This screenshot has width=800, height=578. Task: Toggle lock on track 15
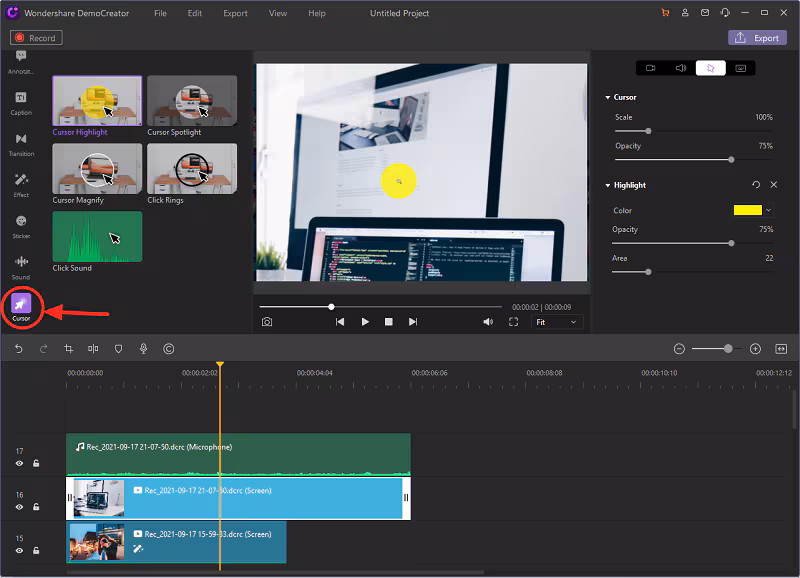click(x=36, y=550)
